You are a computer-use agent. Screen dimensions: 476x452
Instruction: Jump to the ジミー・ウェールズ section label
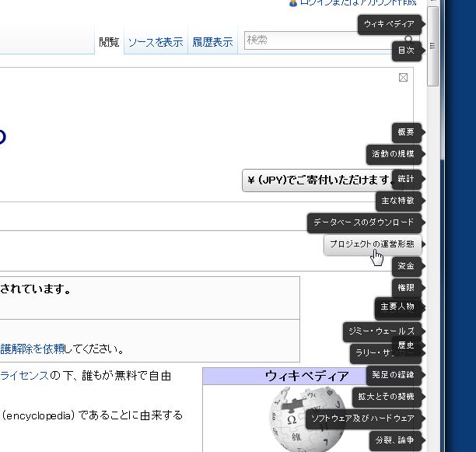click(x=382, y=331)
